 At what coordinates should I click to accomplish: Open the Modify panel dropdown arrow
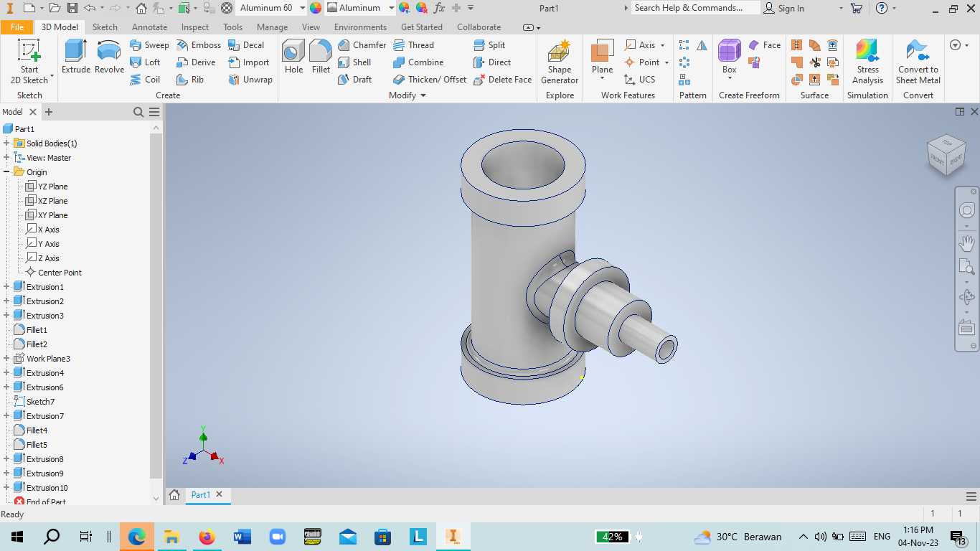point(423,95)
